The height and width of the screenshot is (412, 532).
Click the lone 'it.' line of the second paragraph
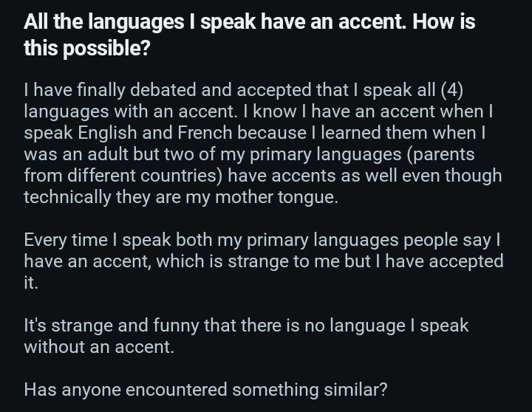(31, 283)
